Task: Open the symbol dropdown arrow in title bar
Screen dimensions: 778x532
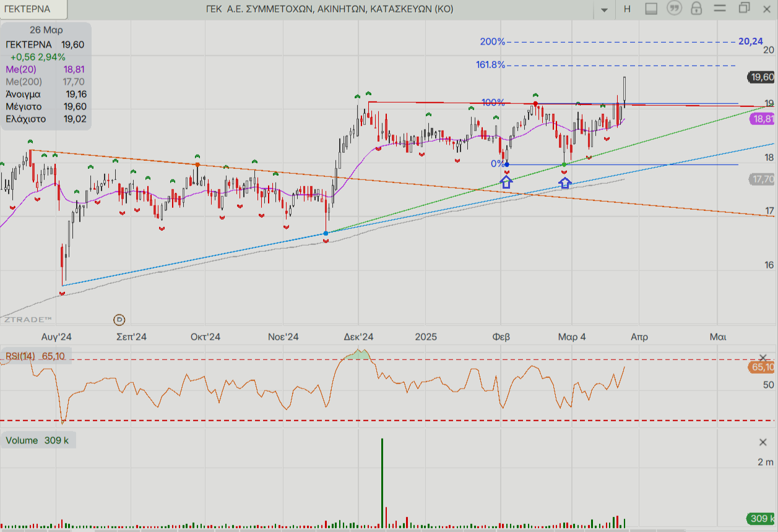Action: pyautogui.click(x=605, y=9)
